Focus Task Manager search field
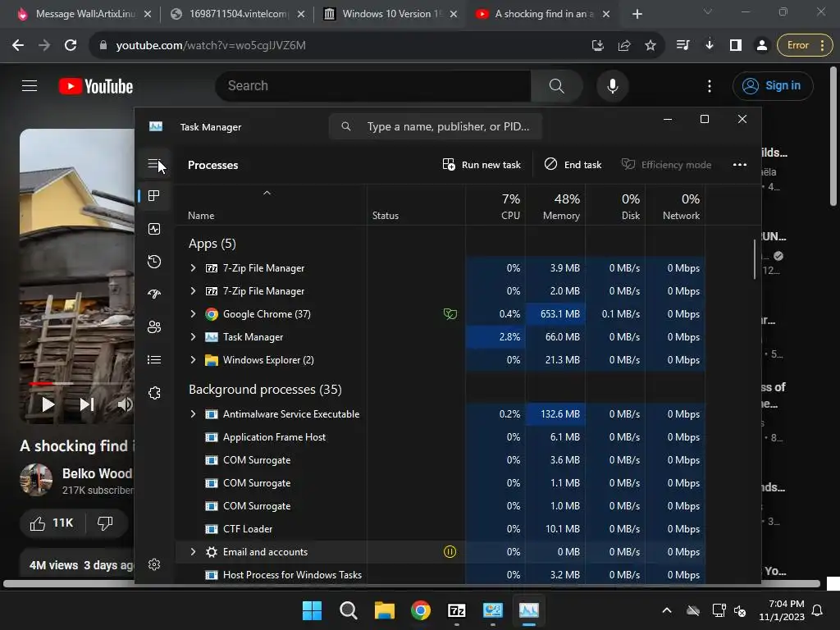 [436, 127]
